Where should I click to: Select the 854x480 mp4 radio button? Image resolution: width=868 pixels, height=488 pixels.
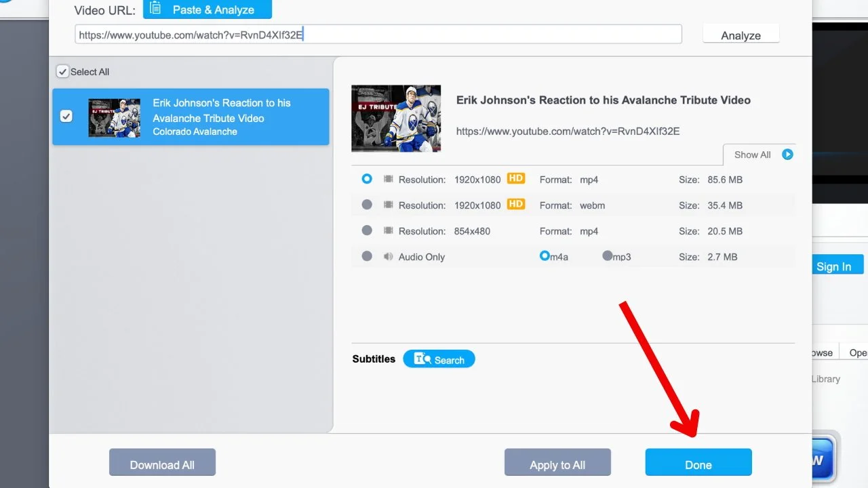[367, 230]
